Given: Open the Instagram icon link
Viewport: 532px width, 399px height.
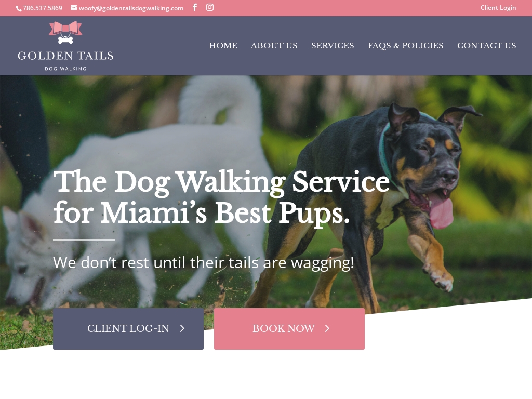Looking at the screenshot, I should pyautogui.click(x=210, y=7).
